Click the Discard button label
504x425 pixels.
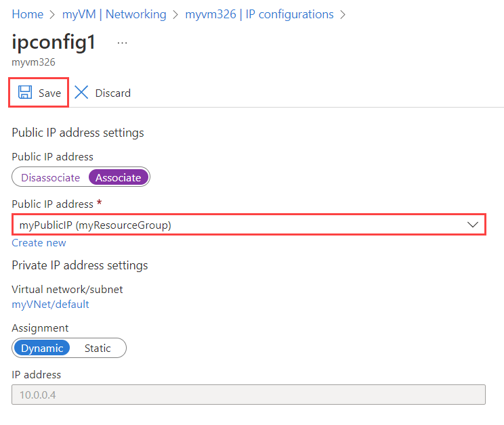coord(113,93)
